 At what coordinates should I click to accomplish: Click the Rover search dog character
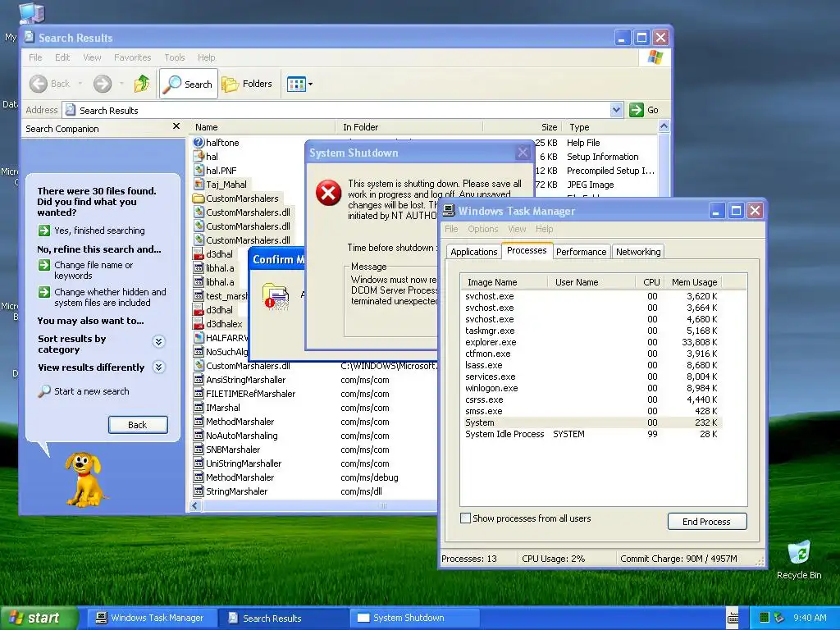point(85,479)
